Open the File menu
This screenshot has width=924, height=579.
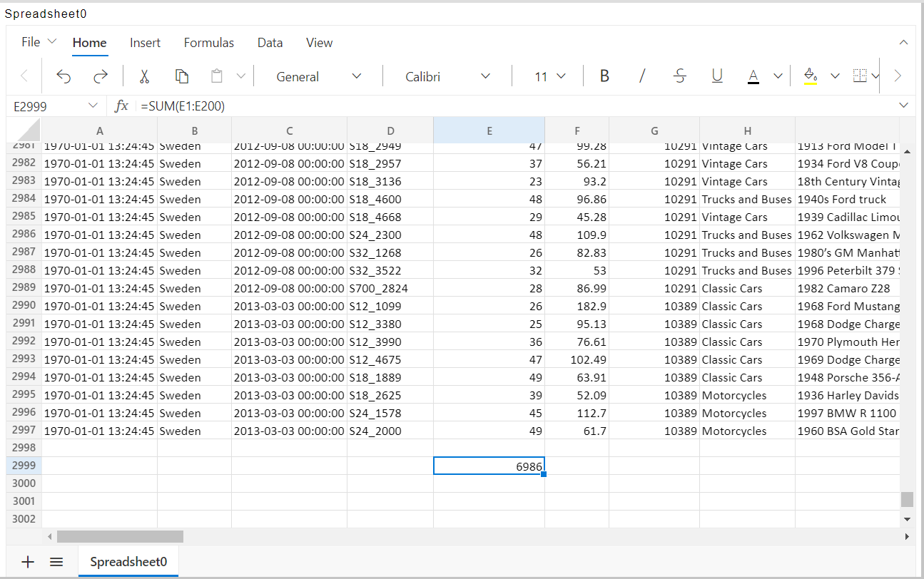pos(39,42)
